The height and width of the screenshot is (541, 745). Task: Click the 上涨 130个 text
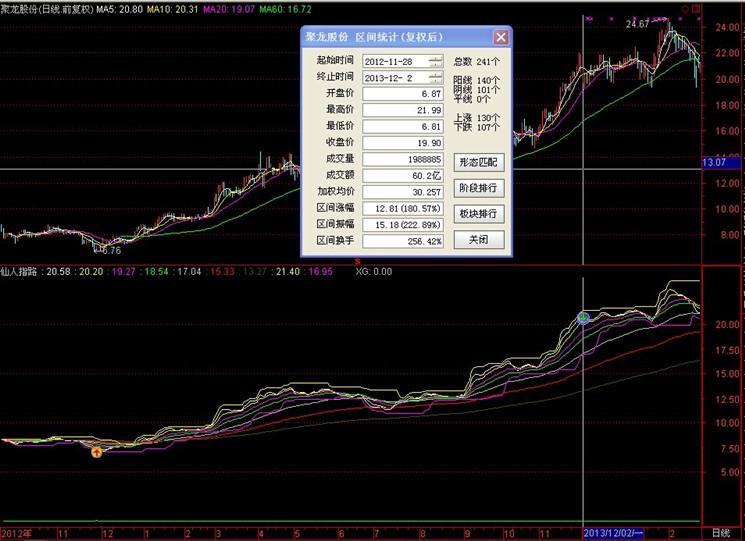pyautogui.click(x=477, y=117)
